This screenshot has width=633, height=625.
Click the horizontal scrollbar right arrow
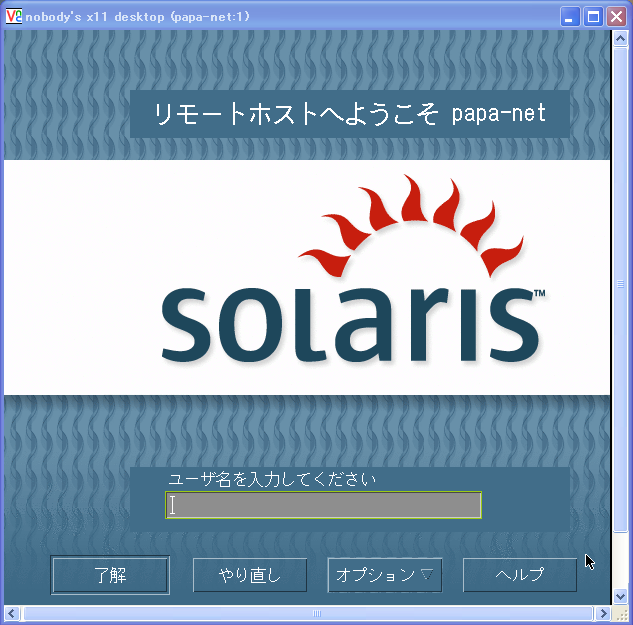click(x=604, y=614)
